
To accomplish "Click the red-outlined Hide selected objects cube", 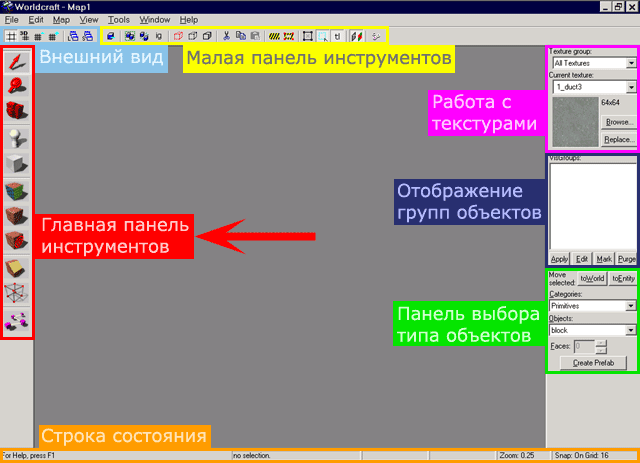I will click(x=178, y=36).
